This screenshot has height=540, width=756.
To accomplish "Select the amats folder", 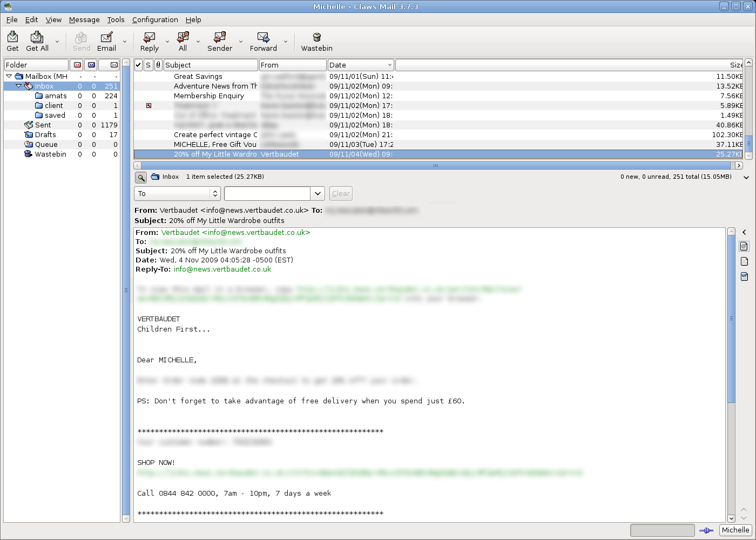I will pos(56,96).
